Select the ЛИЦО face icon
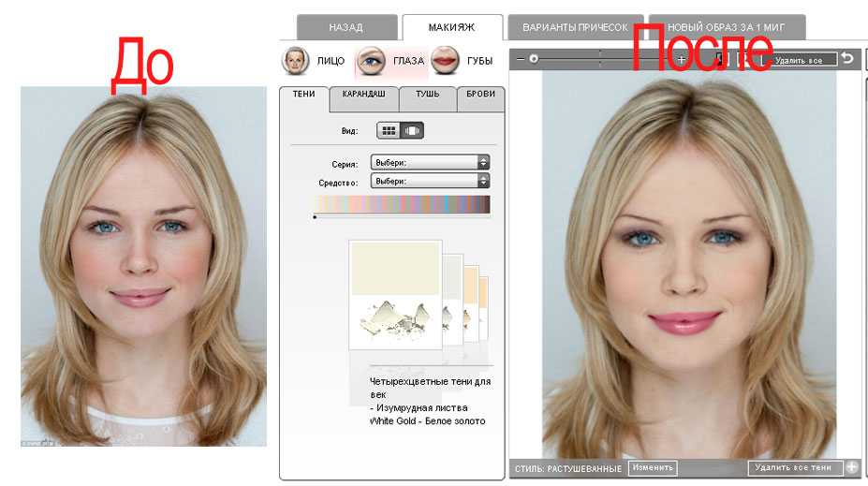The image size is (868, 486). [296, 60]
